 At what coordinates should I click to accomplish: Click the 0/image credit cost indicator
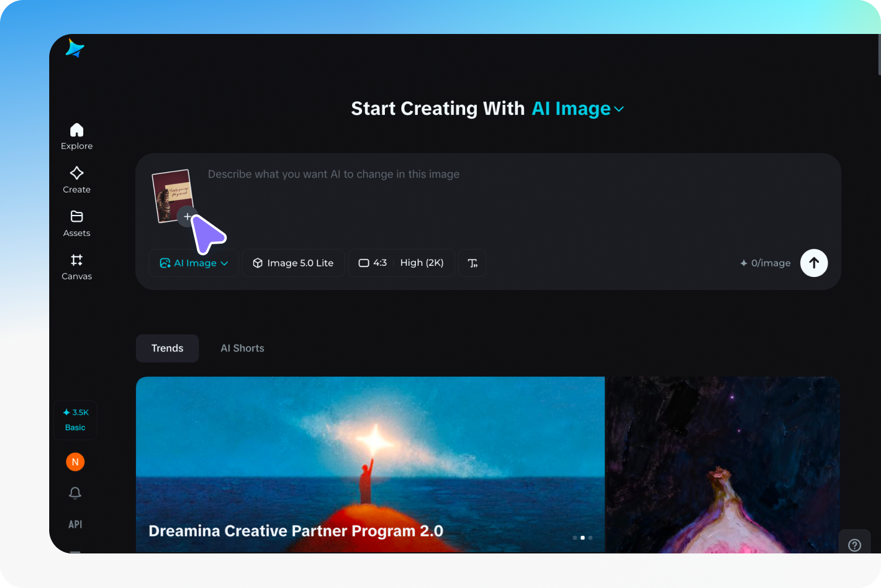pyautogui.click(x=765, y=263)
